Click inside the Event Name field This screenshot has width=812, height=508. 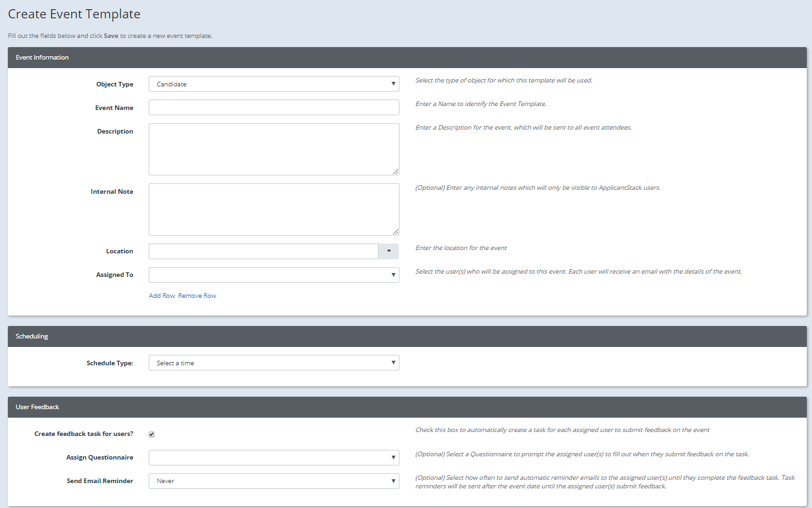pos(274,107)
